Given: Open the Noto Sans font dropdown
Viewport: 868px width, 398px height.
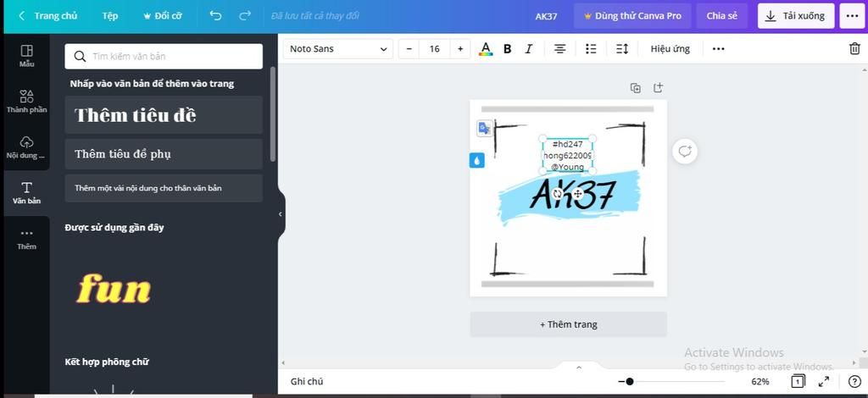Looking at the screenshot, I should [x=338, y=48].
